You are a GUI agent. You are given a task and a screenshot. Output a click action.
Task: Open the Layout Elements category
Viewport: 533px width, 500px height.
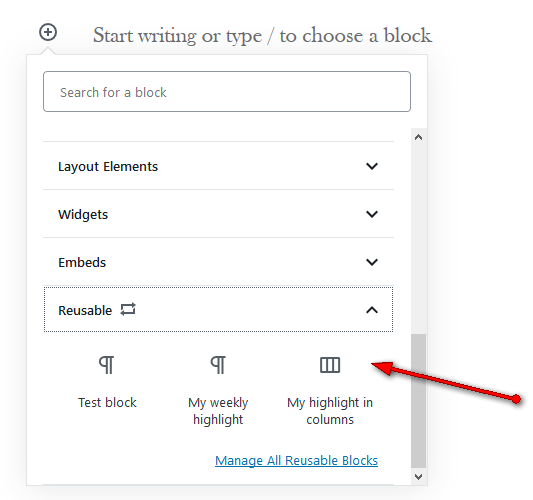[218, 166]
